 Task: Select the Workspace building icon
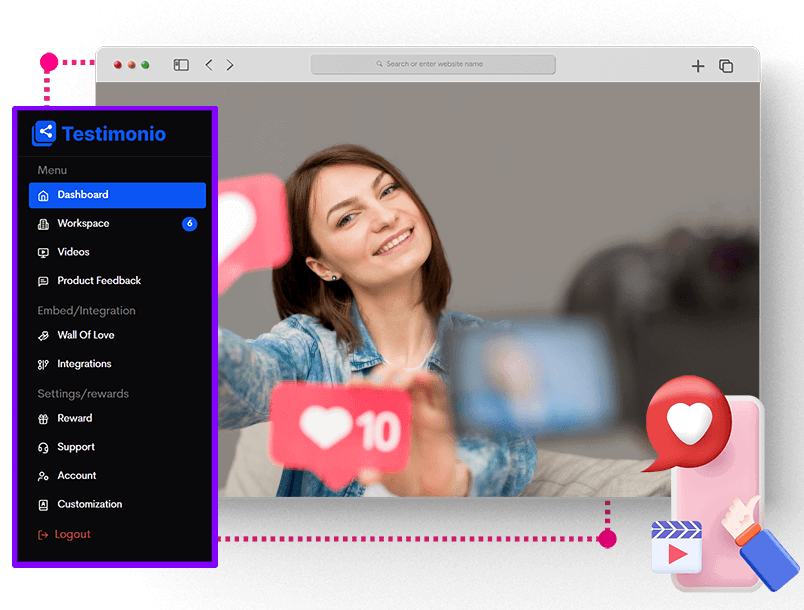43,224
